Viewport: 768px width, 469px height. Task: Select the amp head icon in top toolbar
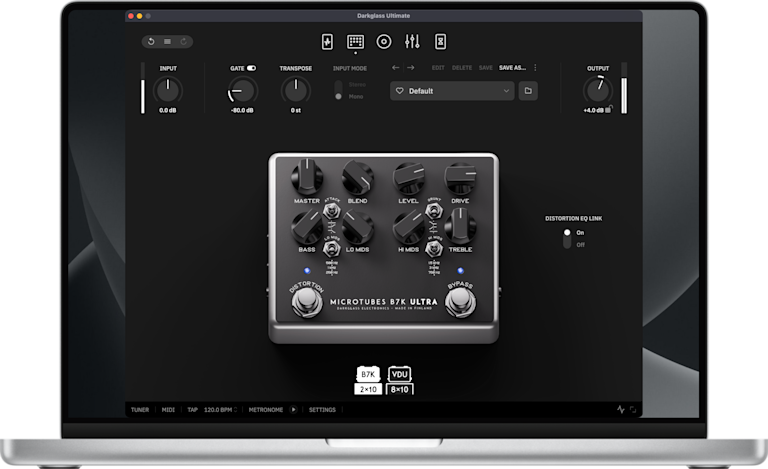tap(355, 42)
